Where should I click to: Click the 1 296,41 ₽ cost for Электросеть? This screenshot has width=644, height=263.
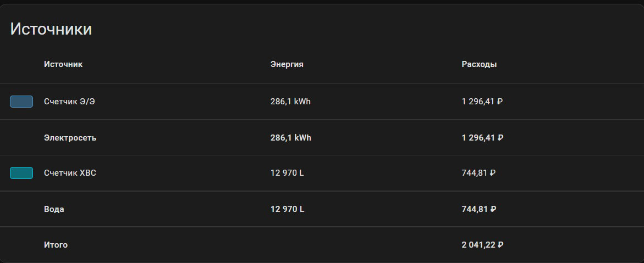[x=482, y=138]
